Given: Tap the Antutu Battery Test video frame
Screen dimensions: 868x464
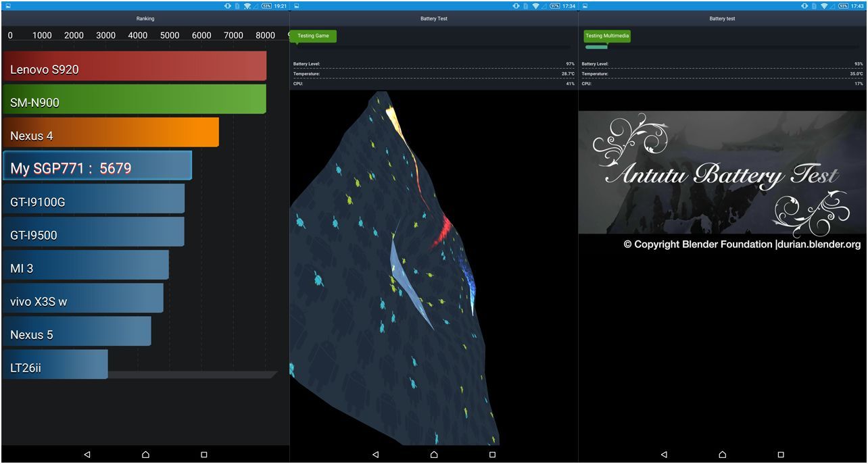Looking at the screenshot, I should 722,173.
